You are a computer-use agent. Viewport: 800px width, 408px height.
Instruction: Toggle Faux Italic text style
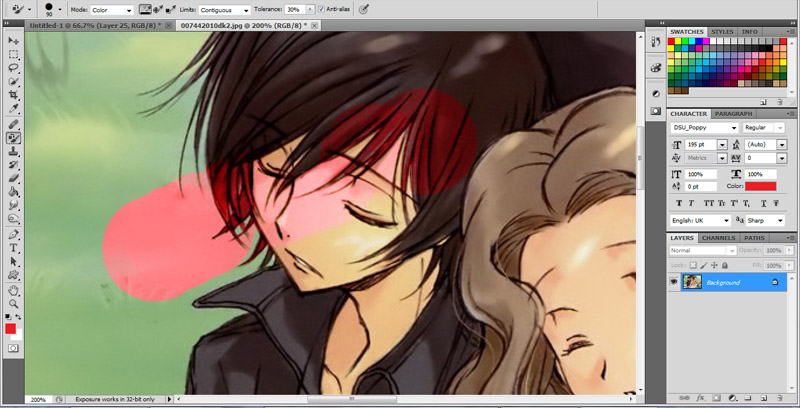click(691, 203)
